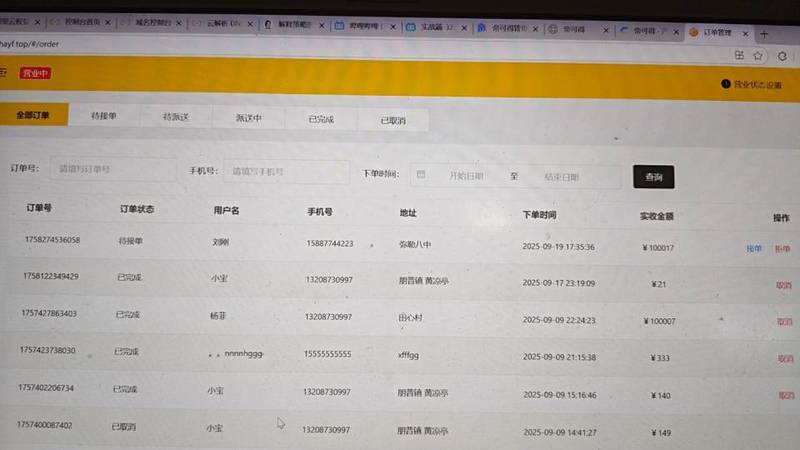Click amount ¥333
This screenshot has height=450, width=800.
click(x=660, y=358)
